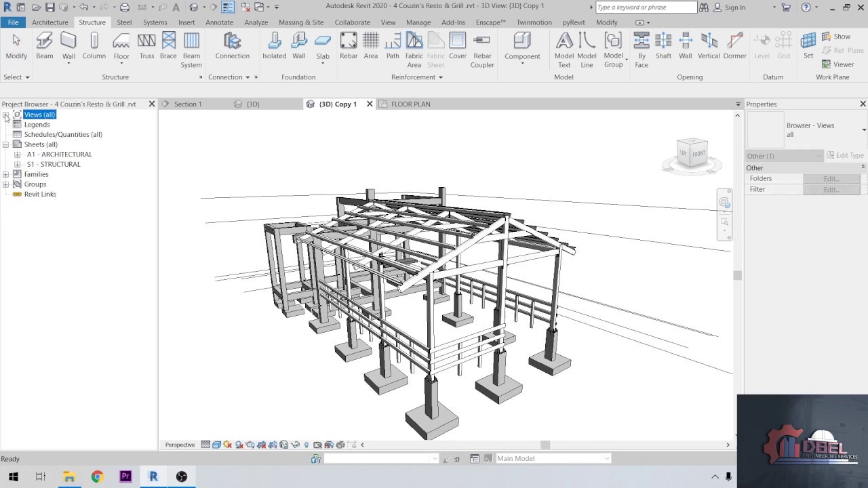Click the Folders Edit button

click(831, 179)
